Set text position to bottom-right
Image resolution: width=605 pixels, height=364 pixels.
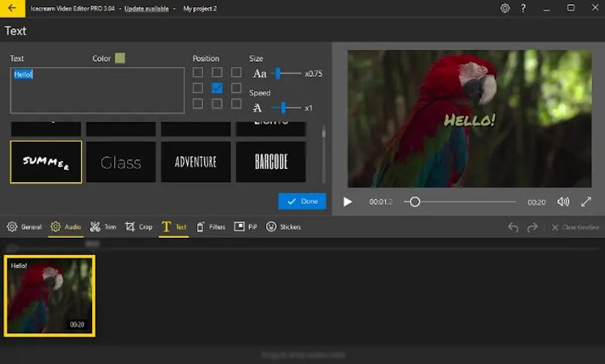(x=236, y=104)
